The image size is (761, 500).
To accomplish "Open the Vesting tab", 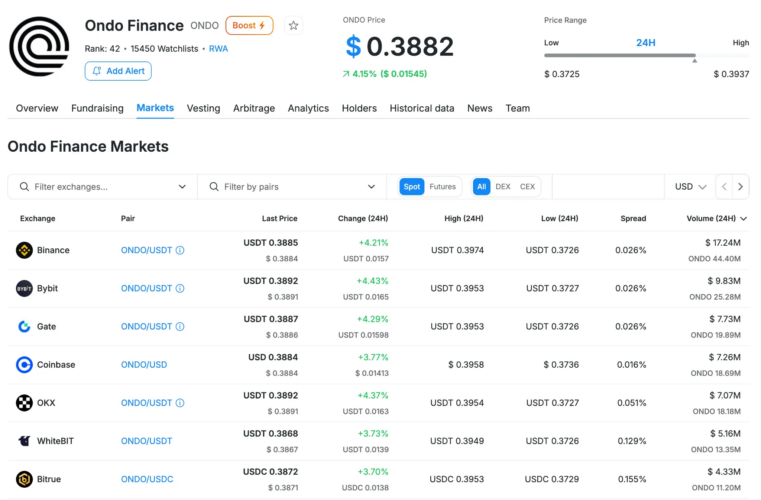I will (x=203, y=108).
